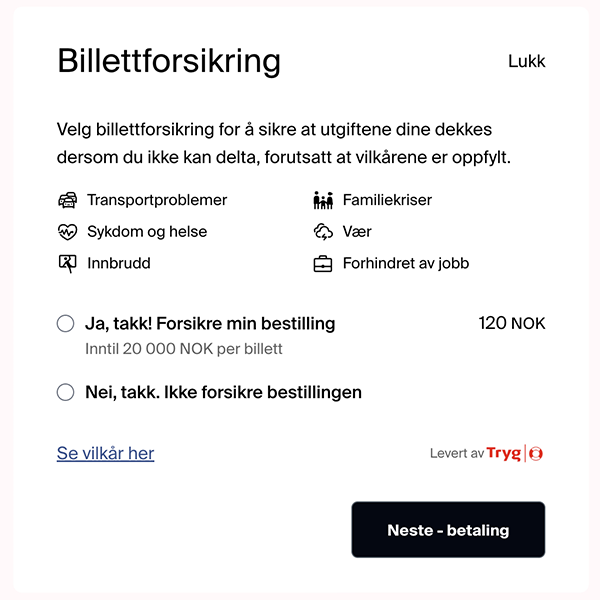This screenshot has height=600, width=600.
Task: Click the Tryg lifebuoy logo icon
Action: click(x=536, y=454)
